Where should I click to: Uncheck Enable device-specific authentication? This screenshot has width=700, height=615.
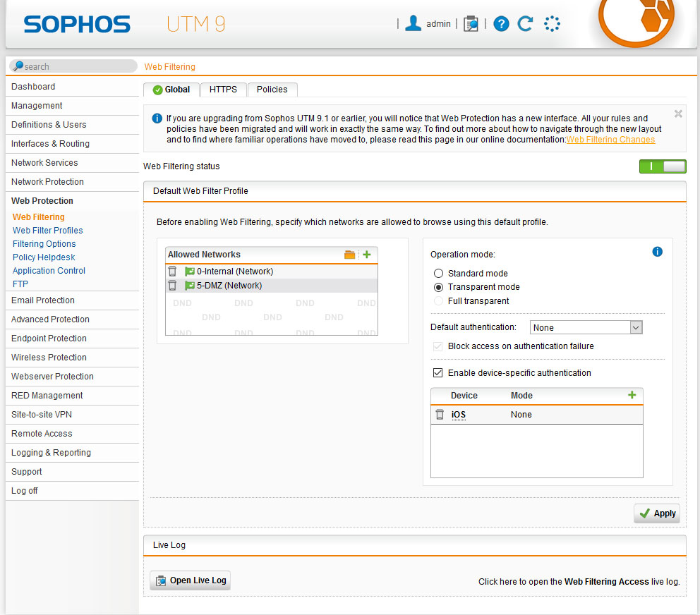438,373
